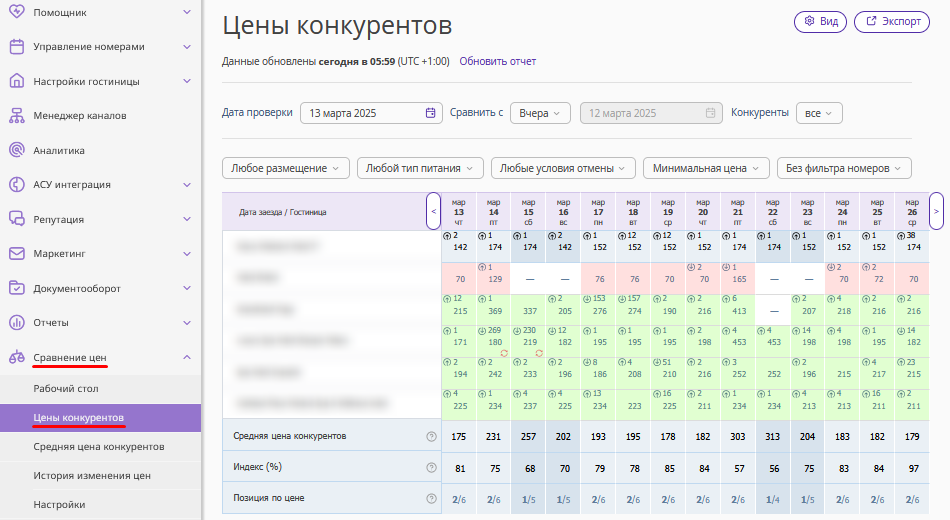This screenshot has width=950, height=520.
Task: Click gear icon in Вид button
Action: point(809,21)
